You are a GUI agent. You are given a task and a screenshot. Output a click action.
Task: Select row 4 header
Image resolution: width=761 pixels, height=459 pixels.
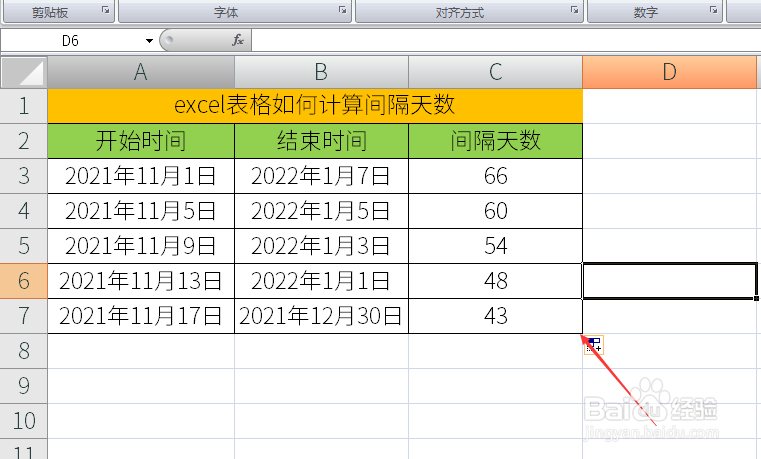24,211
